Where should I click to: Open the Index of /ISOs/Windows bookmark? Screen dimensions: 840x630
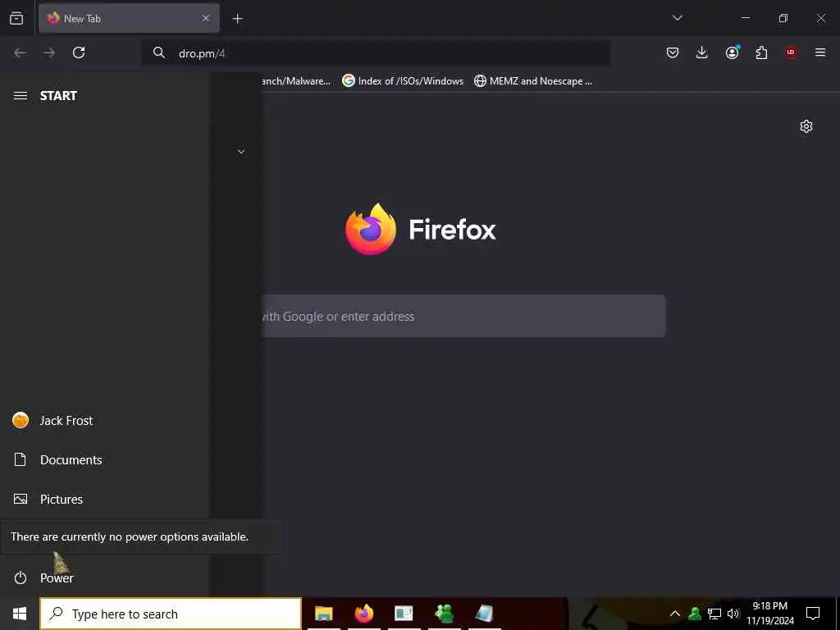pos(403,81)
